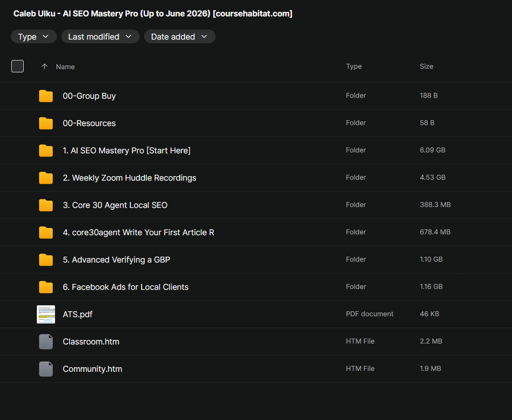512x420 pixels.
Task: Tick the select-all checkbox in the header
Action: [x=17, y=66]
